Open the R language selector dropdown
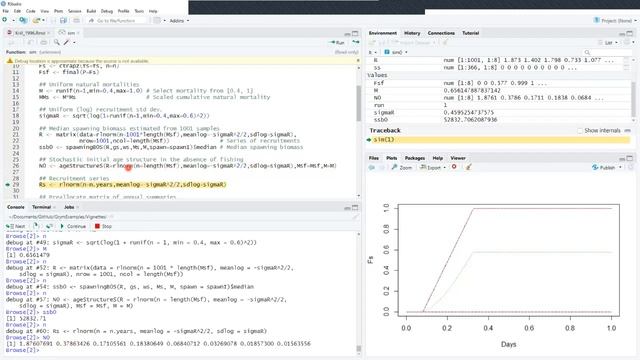640x360 pixels. pos(373,52)
